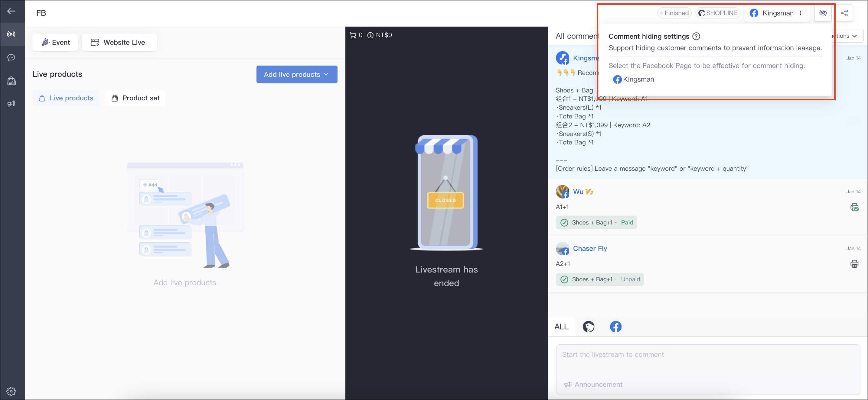Viewport: 868px width, 400px height.
Task: Switch to the Product set tab
Action: [135, 98]
